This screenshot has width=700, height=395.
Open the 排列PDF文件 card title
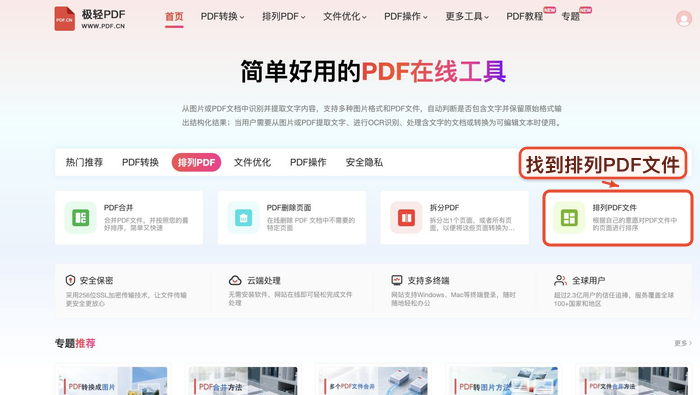coord(615,208)
